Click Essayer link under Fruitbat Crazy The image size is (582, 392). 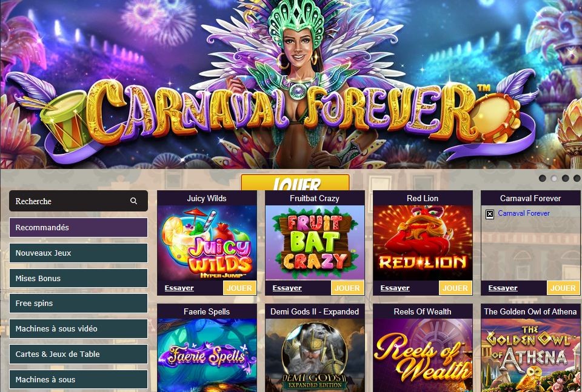(287, 288)
